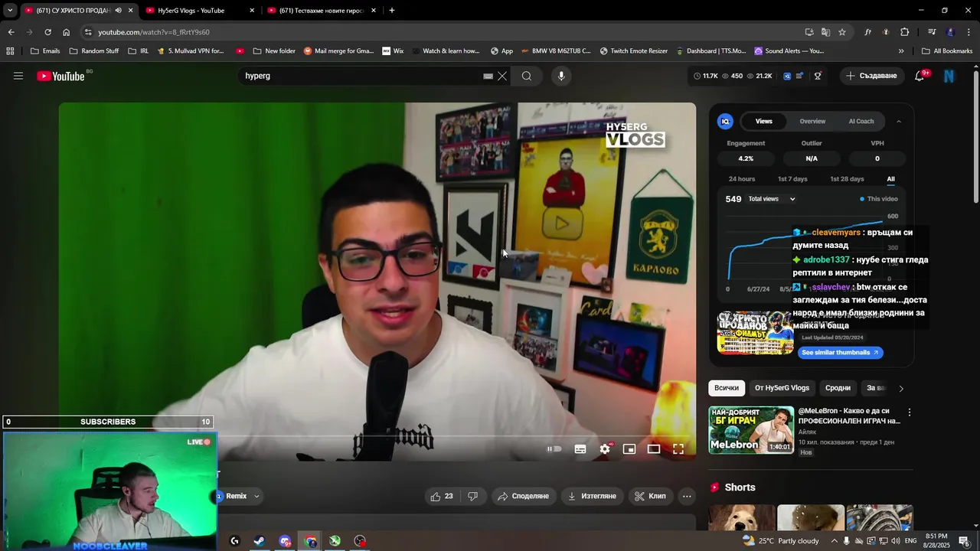
Task: Open the YouTube hamburger guide menu
Action: click(x=18, y=76)
